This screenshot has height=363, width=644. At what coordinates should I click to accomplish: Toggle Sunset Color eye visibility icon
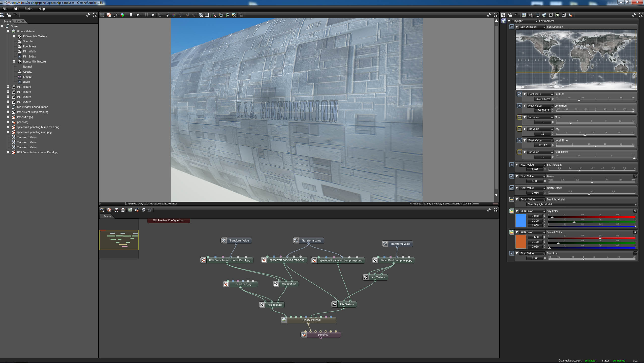[635, 232]
